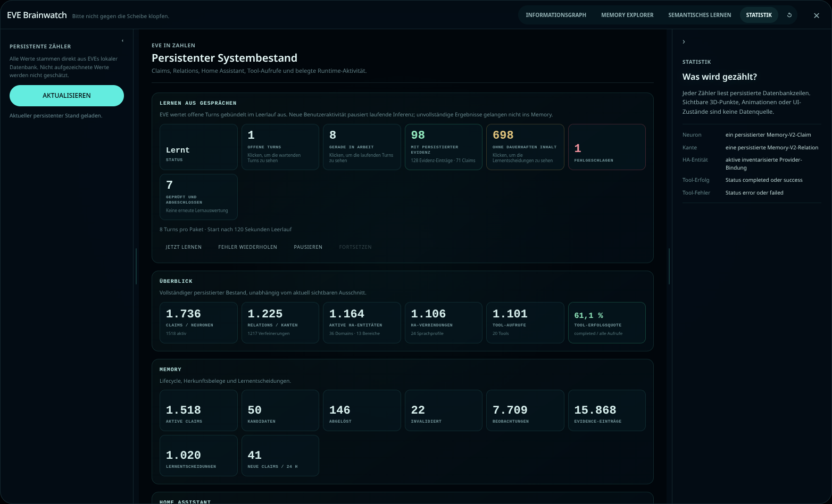Start learning with Jetzt Lernen
832x504 pixels.
pyautogui.click(x=184, y=247)
